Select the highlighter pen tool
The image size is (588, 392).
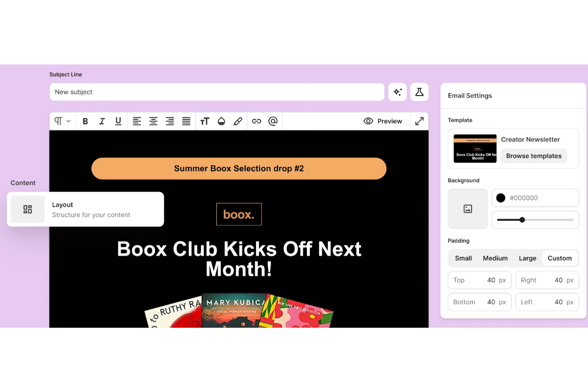[x=238, y=121]
